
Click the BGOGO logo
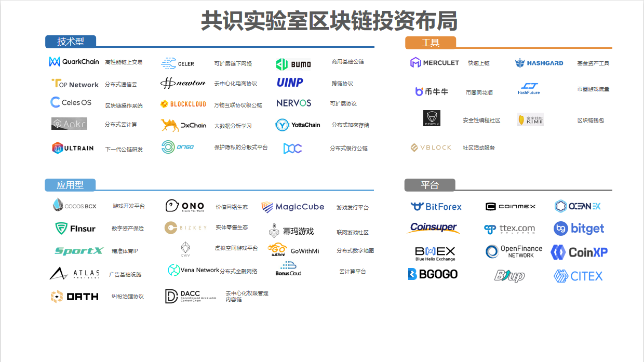click(x=433, y=274)
